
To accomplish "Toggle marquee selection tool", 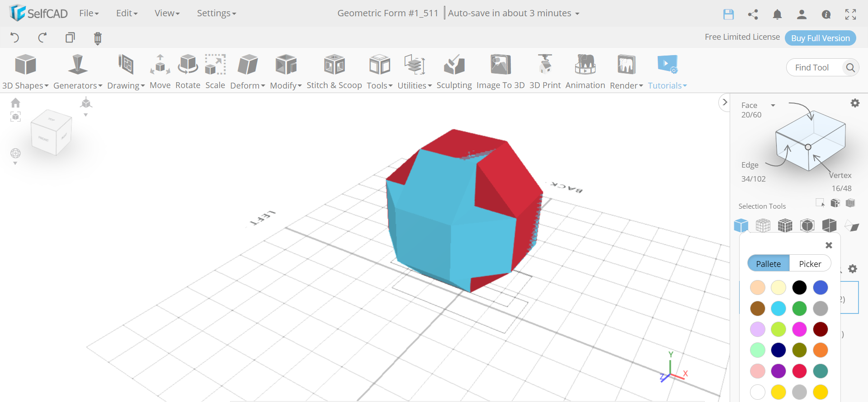I will tap(820, 203).
